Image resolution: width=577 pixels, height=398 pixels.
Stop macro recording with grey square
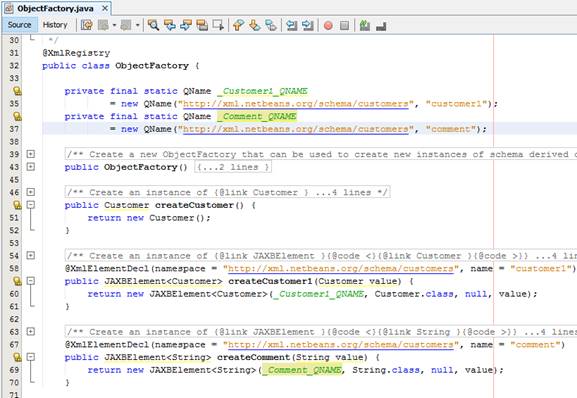pyautogui.click(x=344, y=25)
